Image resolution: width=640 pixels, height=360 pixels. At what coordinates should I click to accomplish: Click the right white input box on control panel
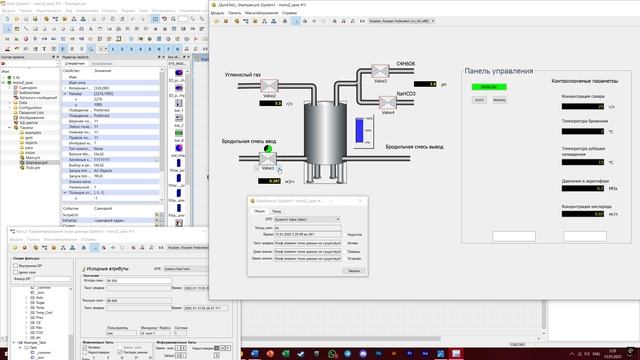point(584,236)
